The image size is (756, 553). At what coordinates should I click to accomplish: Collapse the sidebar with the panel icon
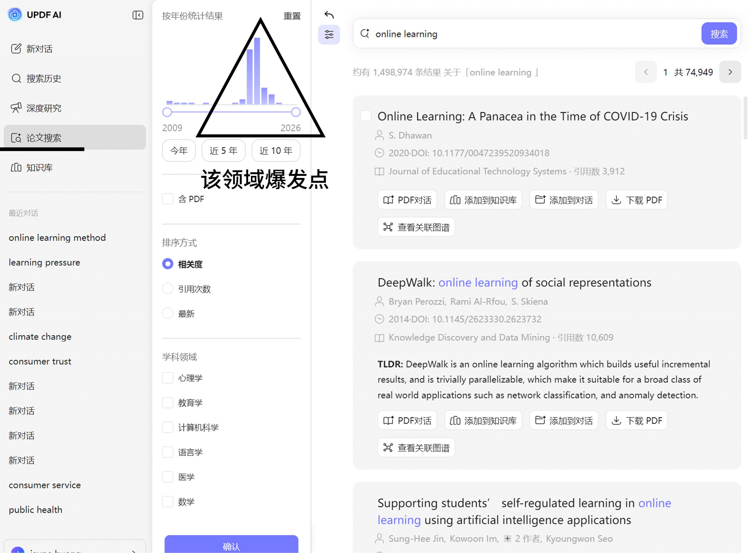(138, 15)
